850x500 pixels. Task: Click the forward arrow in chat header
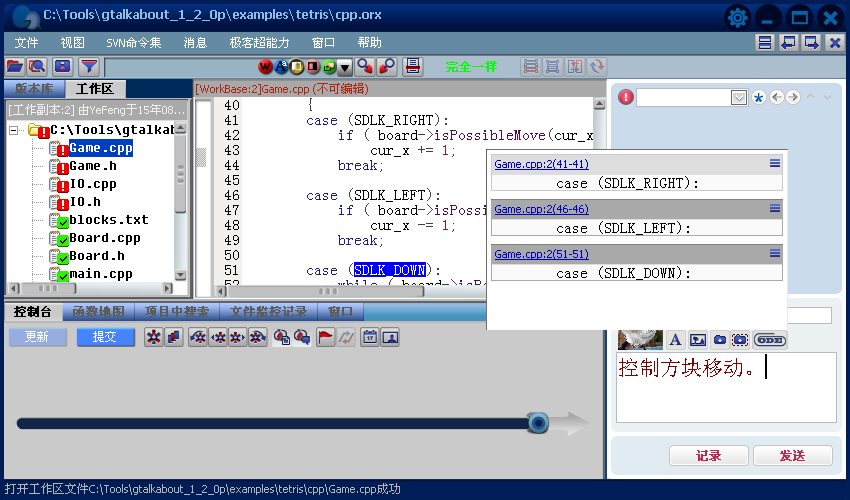pyautogui.click(x=793, y=97)
